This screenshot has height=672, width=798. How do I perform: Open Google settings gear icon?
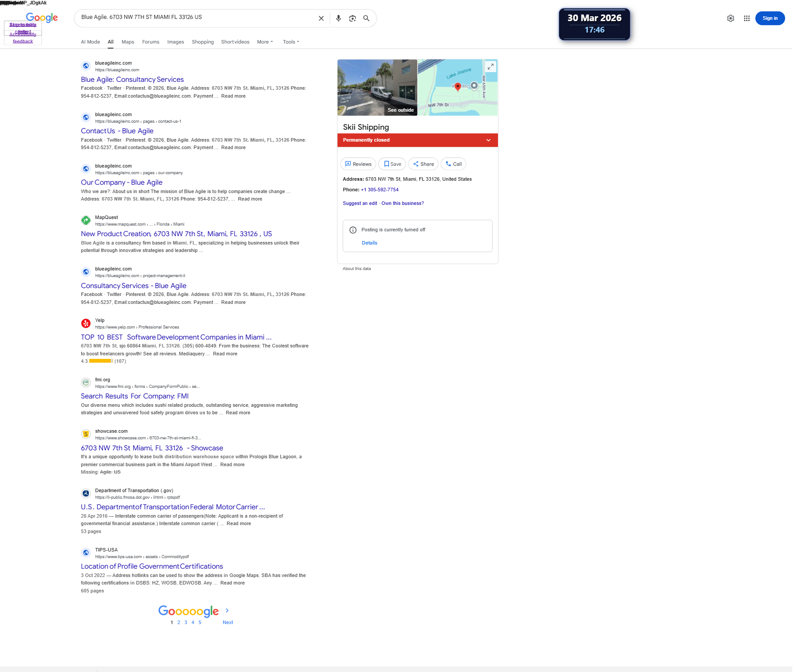731,18
